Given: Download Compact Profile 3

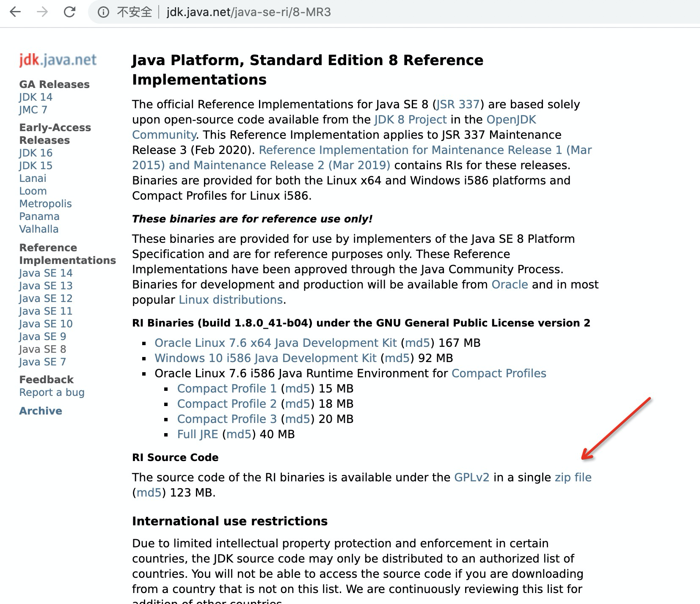Looking at the screenshot, I should (227, 419).
